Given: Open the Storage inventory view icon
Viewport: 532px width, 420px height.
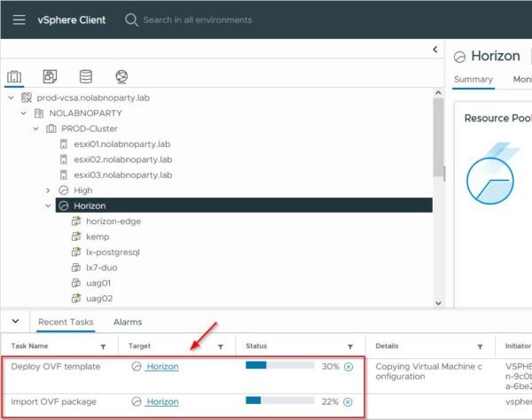Looking at the screenshot, I should 85,76.
